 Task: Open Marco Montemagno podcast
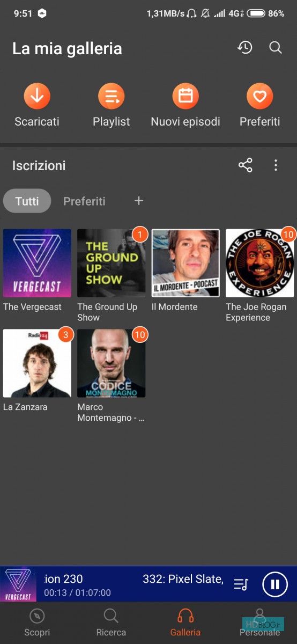pyautogui.click(x=112, y=363)
